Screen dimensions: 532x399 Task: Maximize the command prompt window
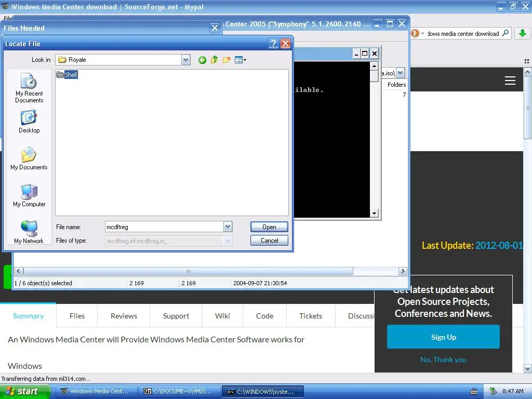[x=365, y=54]
